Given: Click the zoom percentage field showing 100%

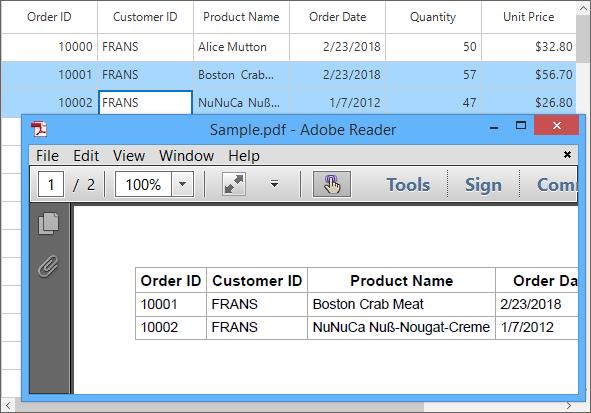Looking at the screenshot, I should tap(143, 184).
